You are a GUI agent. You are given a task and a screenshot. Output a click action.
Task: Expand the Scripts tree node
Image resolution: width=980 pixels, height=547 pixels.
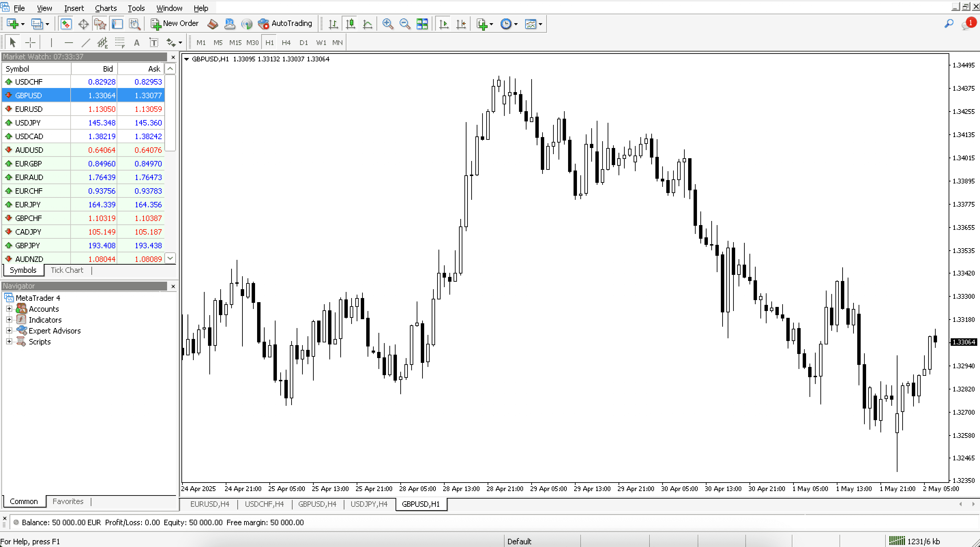tap(9, 342)
